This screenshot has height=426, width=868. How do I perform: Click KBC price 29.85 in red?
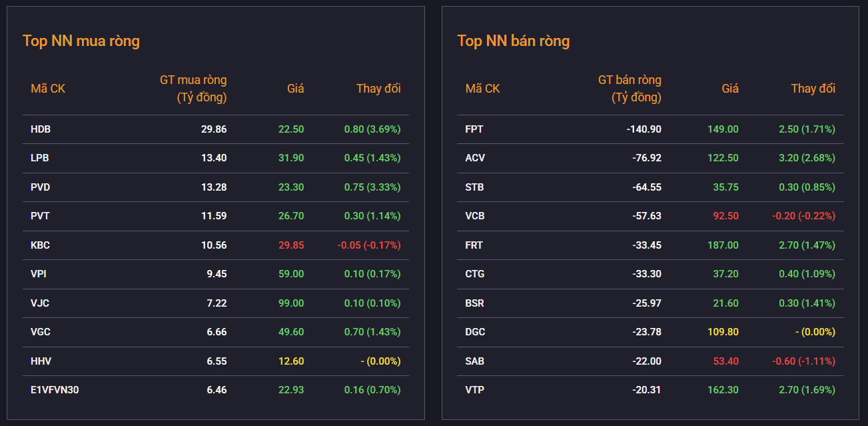[x=291, y=245]
